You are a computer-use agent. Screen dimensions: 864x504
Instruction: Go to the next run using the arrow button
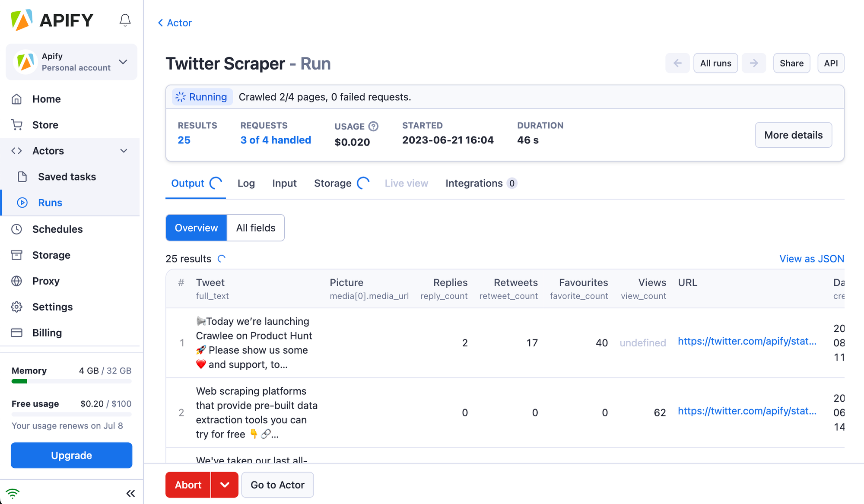click(x=754, y=63)
